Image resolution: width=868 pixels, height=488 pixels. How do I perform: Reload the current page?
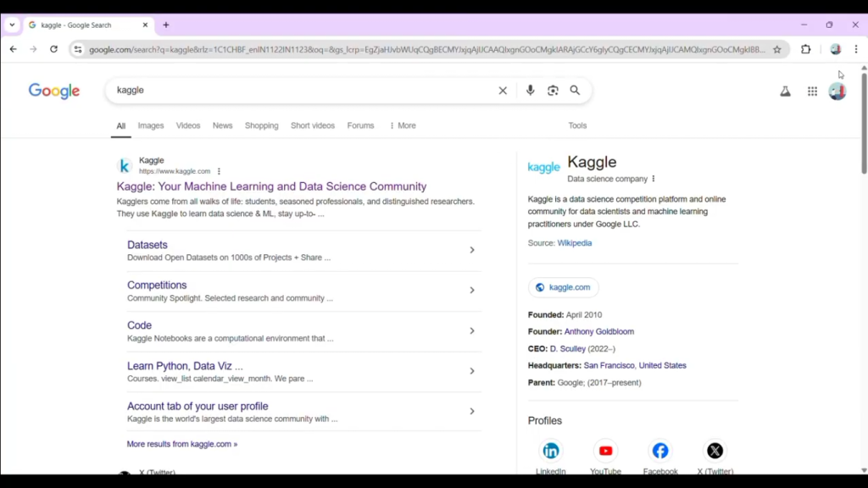coord(53,49)
